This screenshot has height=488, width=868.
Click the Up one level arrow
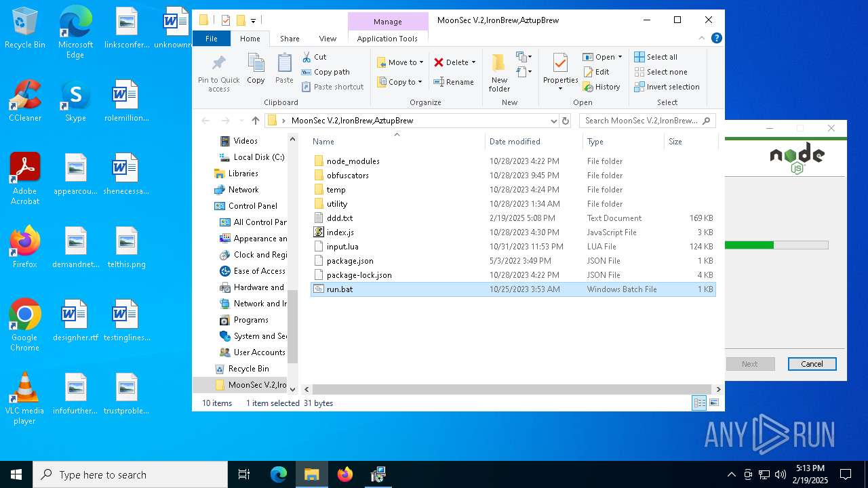(255, 121)
